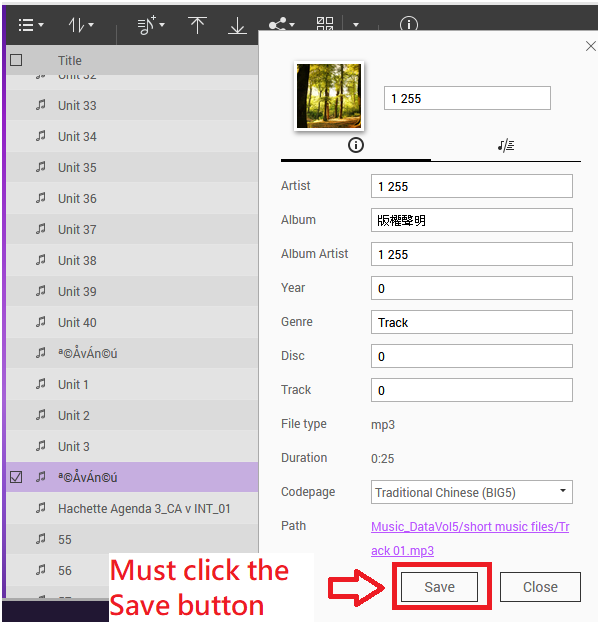
Task: Click the Close button
Action: (540, 587)
